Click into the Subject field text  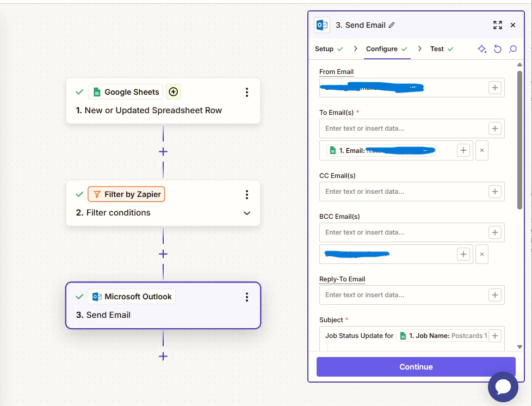[359, 336]
